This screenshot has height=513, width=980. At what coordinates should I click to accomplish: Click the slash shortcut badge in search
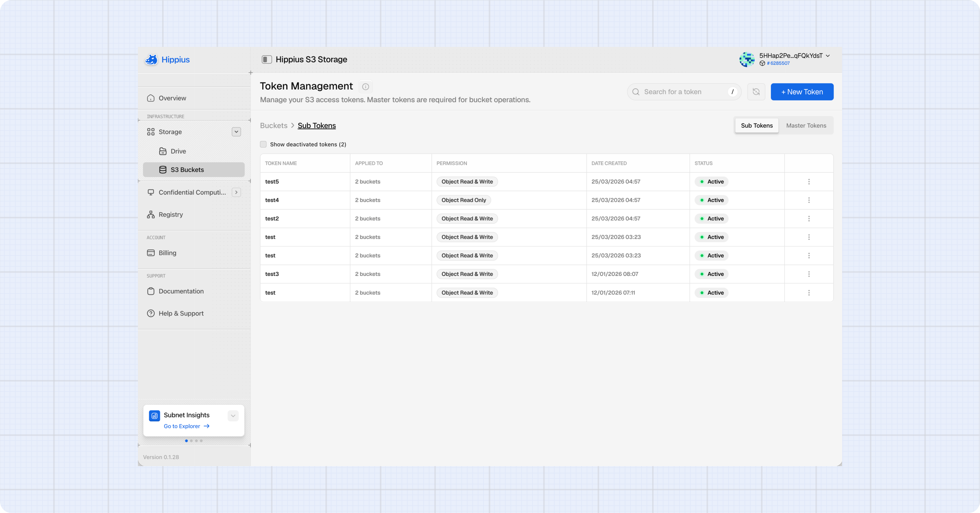732,92
